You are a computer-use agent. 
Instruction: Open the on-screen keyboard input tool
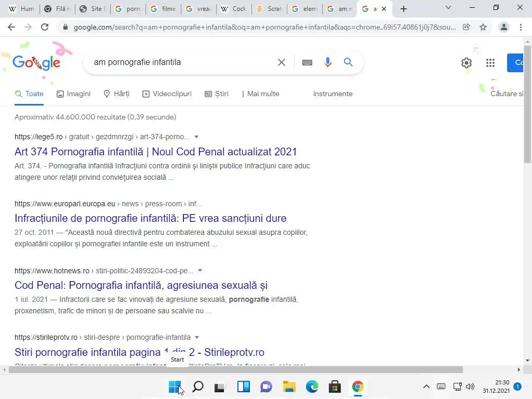coord(307,62)
